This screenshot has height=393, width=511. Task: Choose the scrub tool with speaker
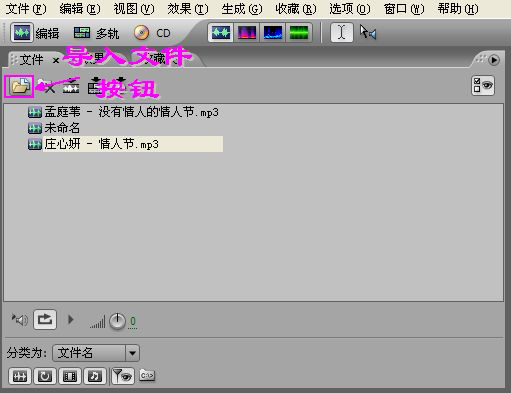[x=368, y=33]
